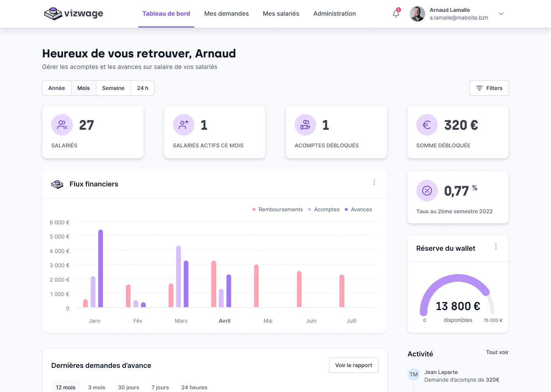This screenshot has width=551, height=392.
Task: Click the euro icon on somme débloquée card
Action: click(427, 125)
